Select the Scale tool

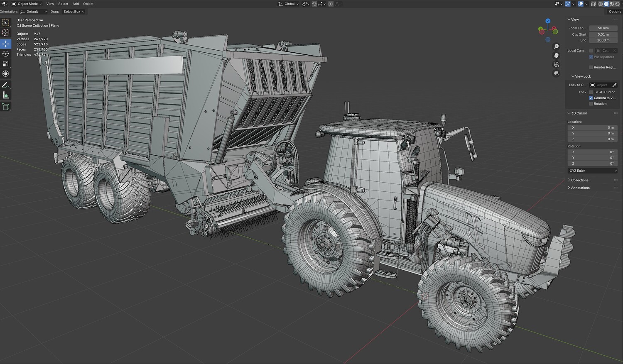[x=6, y=64]
